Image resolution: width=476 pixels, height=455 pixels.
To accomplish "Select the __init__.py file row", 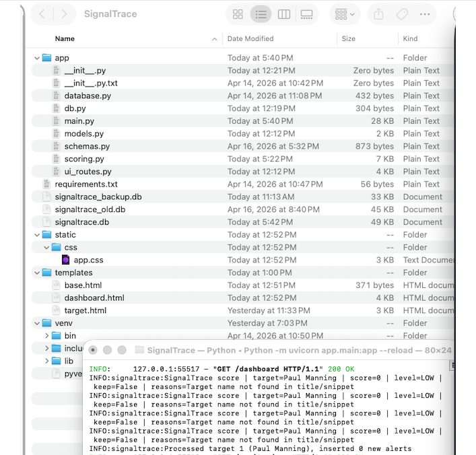I will click(242, 71).
